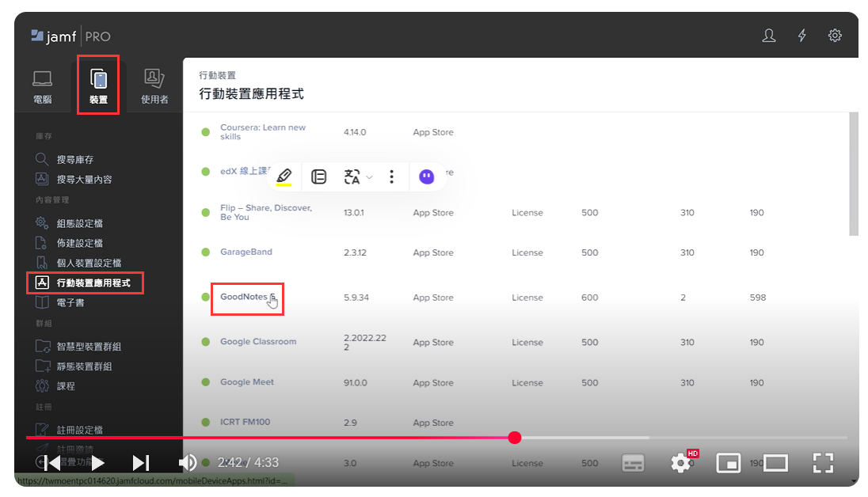This screenshot has height=497, width=868.
Task: Open the Coursera: Learn new skills app
Action: coord(263,131)
